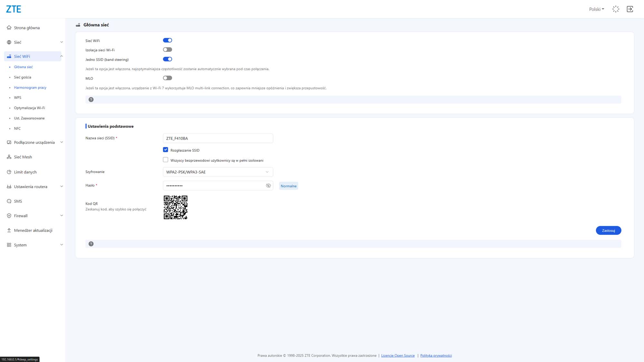The width and height of the screenshot is (644, 362).
Task: Click the Menedżer aktualizacji upload icon
Action: 9,230
